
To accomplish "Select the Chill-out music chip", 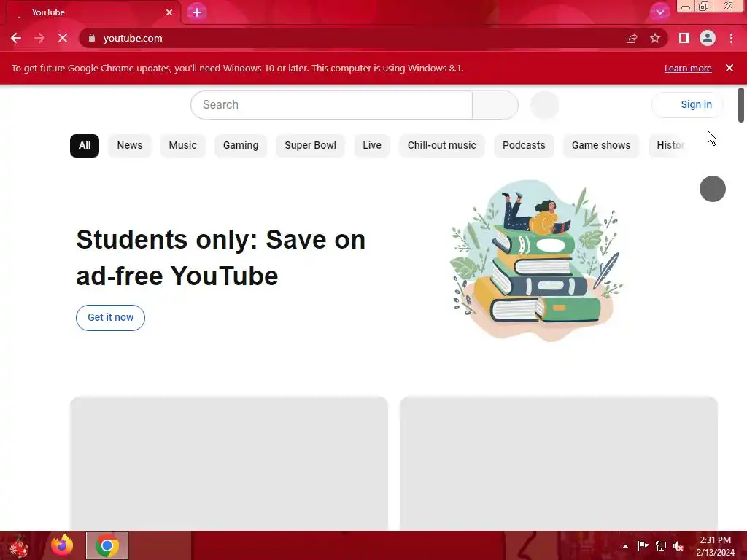I will 441,145.
